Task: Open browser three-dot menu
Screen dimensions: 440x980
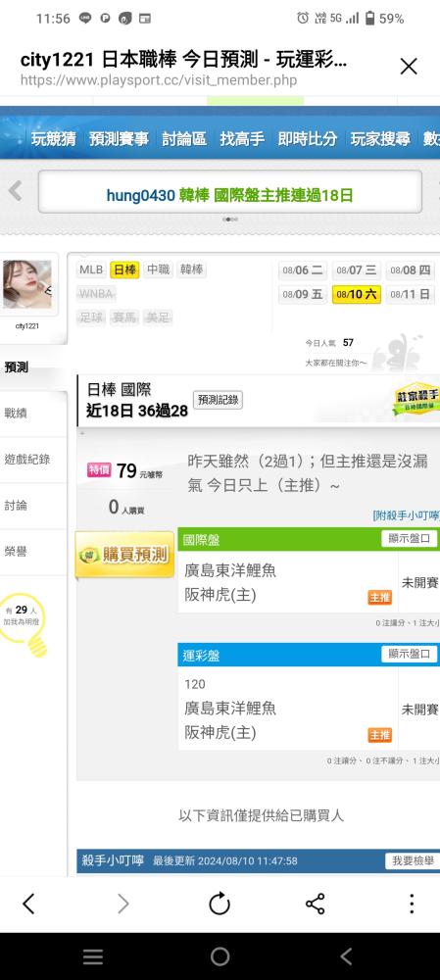Action: pyautogui.click(x=412, y=904)
